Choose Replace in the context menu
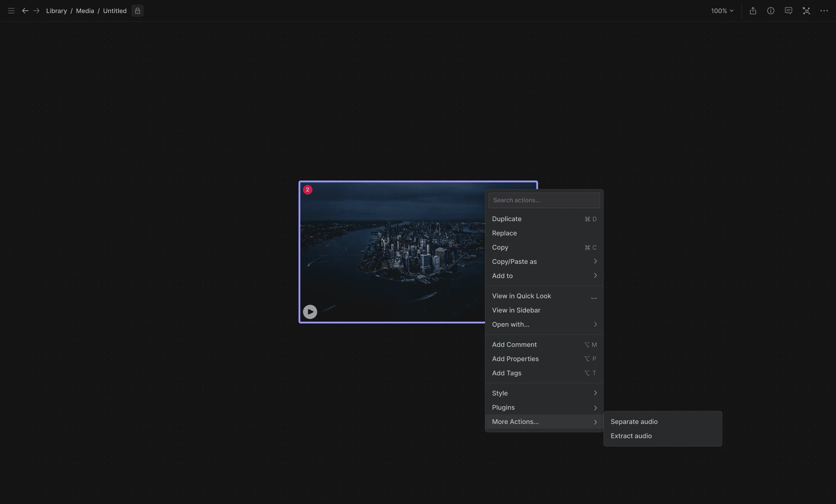 (544, 233)
